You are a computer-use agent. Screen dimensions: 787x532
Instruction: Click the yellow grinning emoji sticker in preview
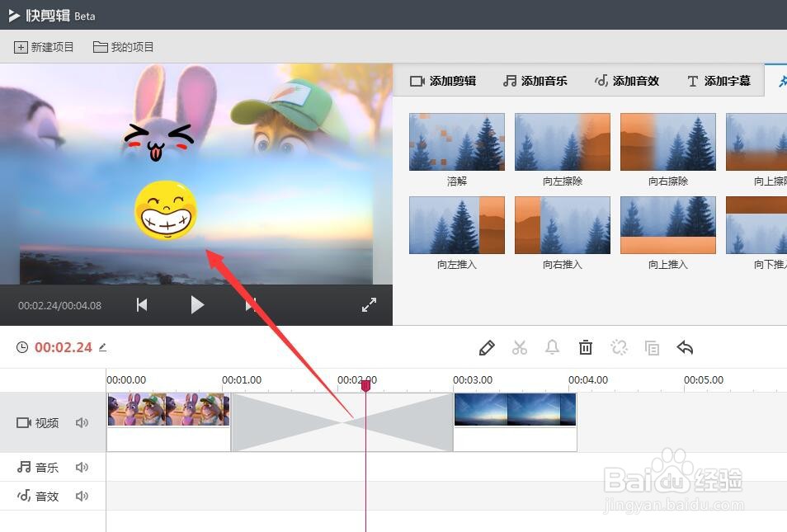point(166,210)
